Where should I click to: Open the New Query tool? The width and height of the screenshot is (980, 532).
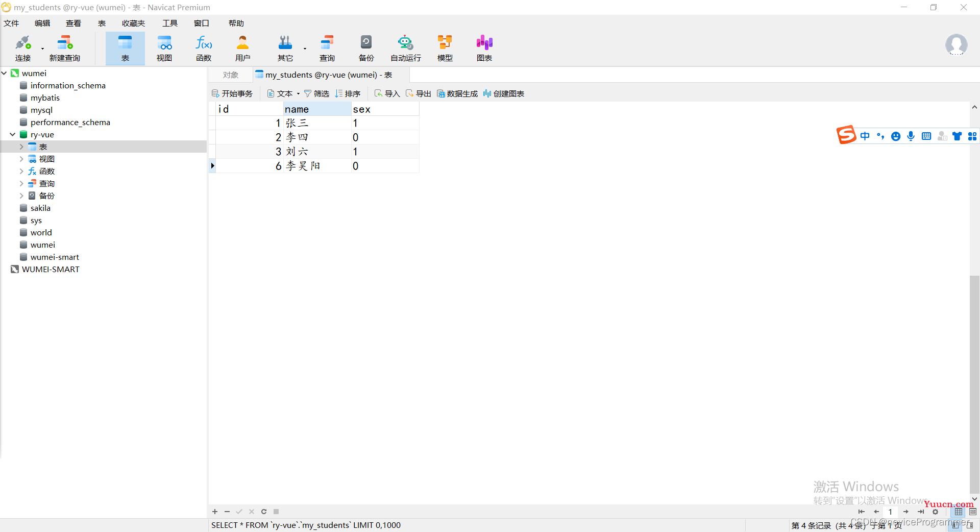(x=64, y=48)
